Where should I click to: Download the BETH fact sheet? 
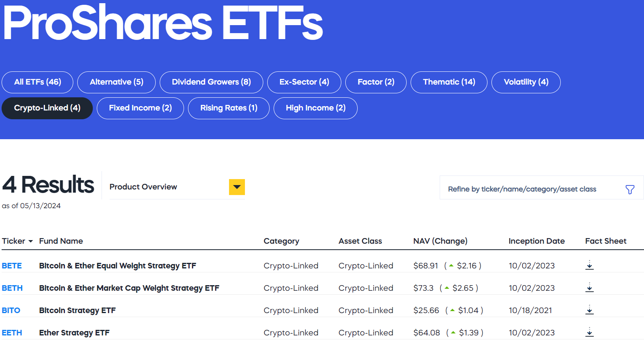[589, 288]
